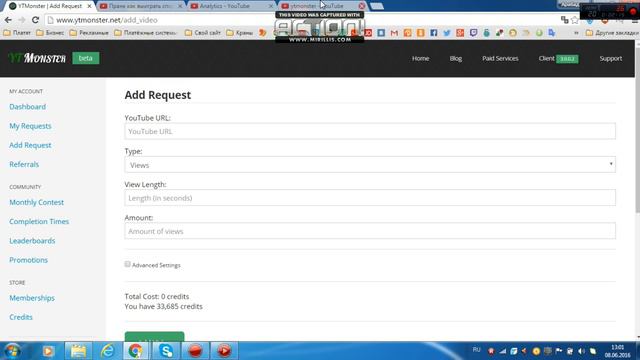Open the red record app in taskbar
The image size is (640, 360).
click(x=195, y=351)
